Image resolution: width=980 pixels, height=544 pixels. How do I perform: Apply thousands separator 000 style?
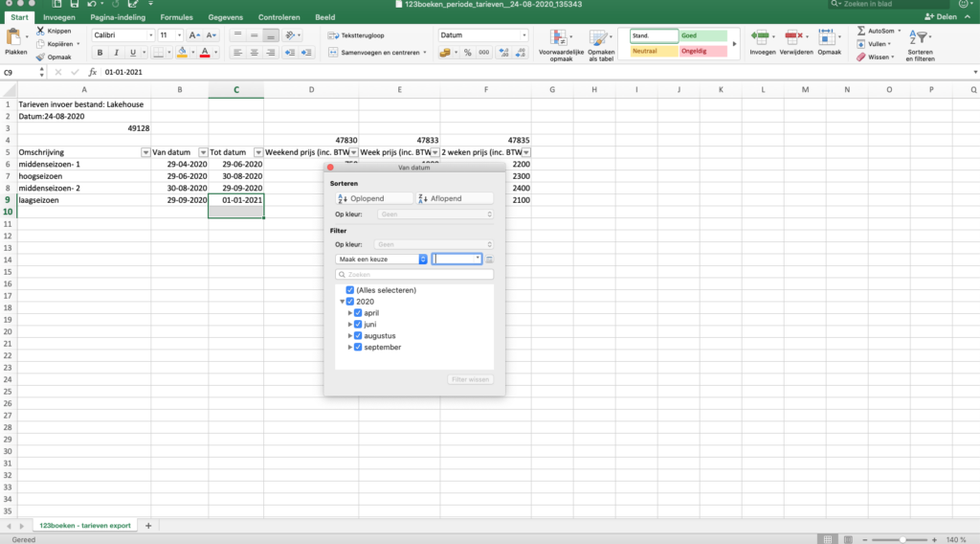pyautogui.click(x=483, y=53)
